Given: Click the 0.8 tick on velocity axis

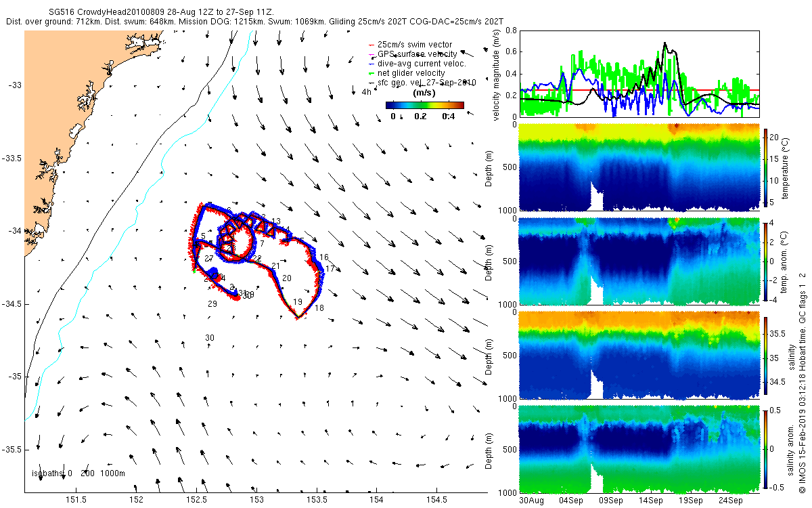Looking at the screenshot, I should click(510, 30).
